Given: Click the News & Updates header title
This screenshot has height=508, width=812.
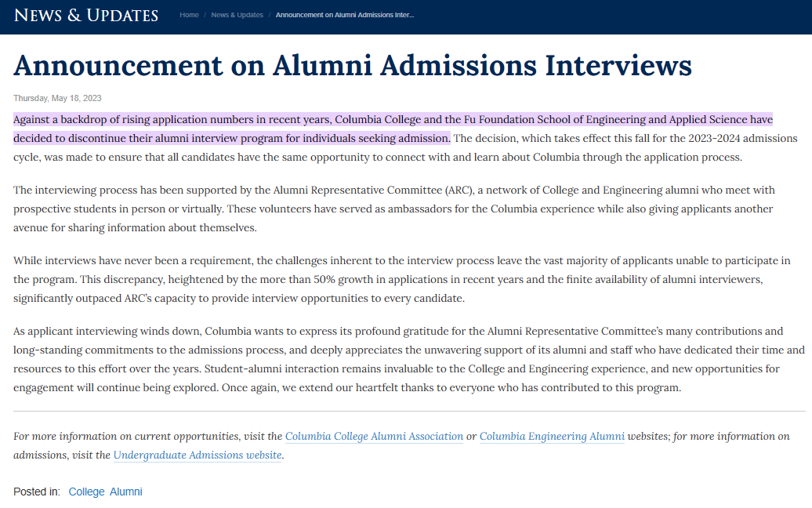Looking at the screenshot, I should (x=86, y=16).
